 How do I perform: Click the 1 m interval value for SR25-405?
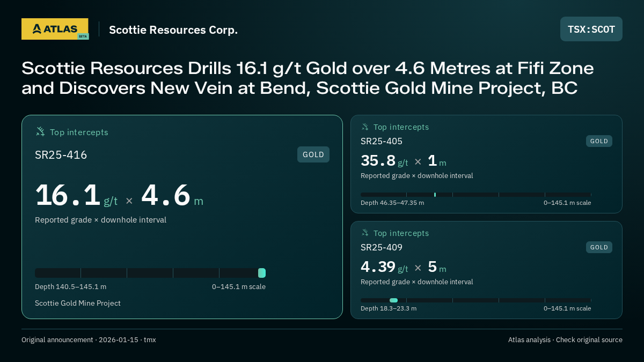pyautogui.click(x=437, y=161)
